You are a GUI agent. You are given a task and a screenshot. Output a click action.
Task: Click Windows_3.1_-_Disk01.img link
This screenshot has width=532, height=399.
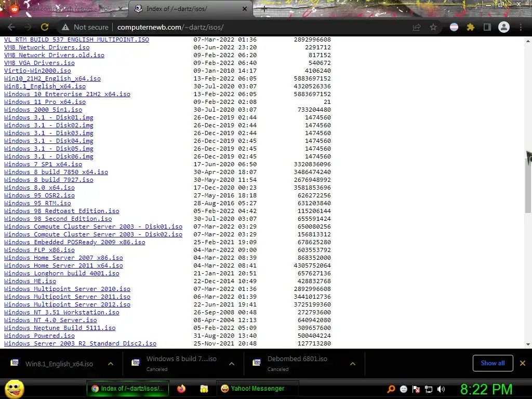click(48, 117)
